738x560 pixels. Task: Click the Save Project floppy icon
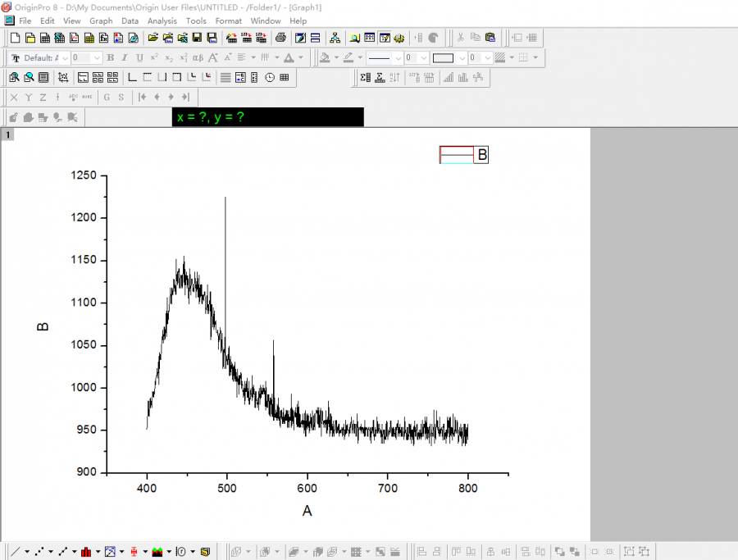197,38
